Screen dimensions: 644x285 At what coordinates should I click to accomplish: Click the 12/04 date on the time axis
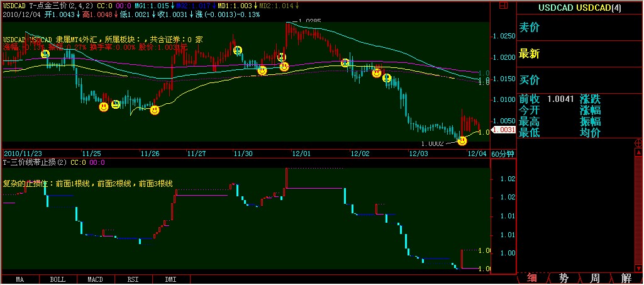click(477, 154)
